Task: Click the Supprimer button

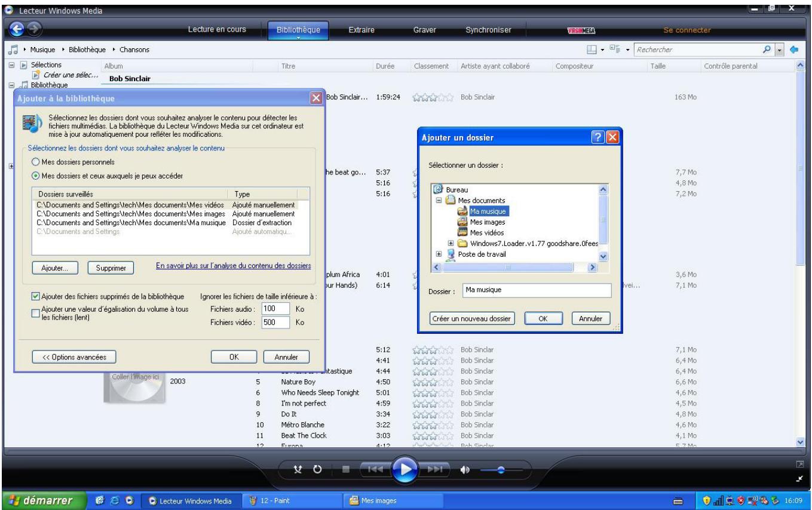Action: pos(111,268)
